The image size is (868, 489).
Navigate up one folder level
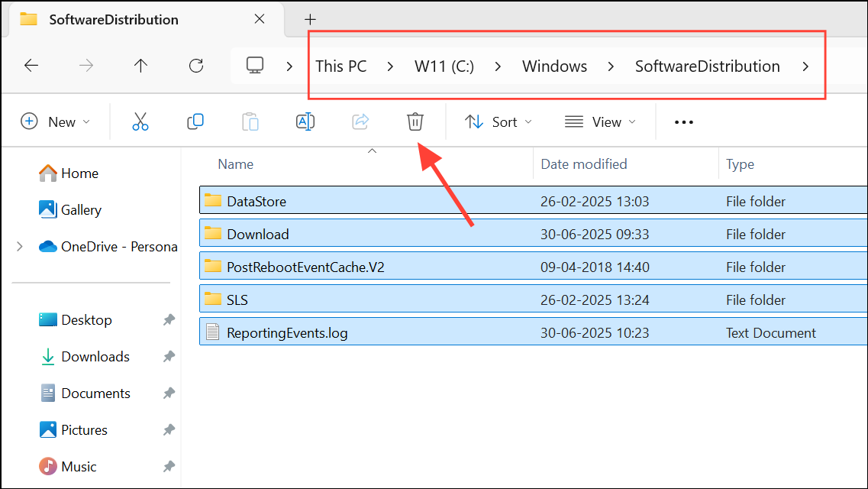[140, 66]
